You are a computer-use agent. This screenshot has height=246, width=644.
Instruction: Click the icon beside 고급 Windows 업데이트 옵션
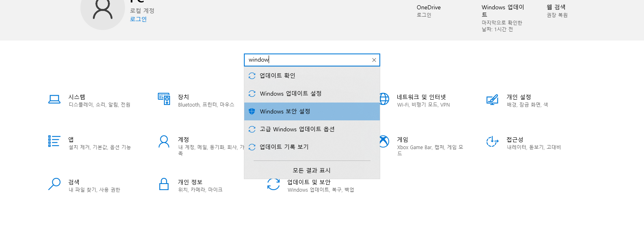click(x=252, y=129)
